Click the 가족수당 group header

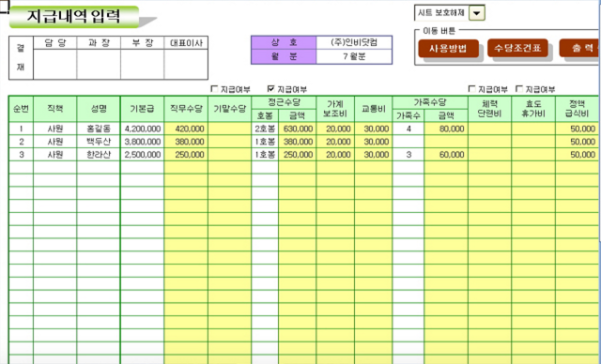pyautogui.click(x=430, y=102)
